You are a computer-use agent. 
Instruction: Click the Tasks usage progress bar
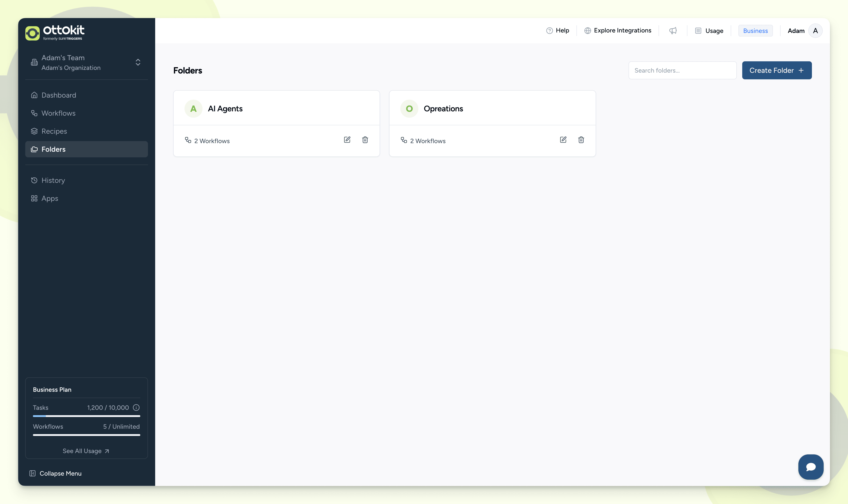86,416
